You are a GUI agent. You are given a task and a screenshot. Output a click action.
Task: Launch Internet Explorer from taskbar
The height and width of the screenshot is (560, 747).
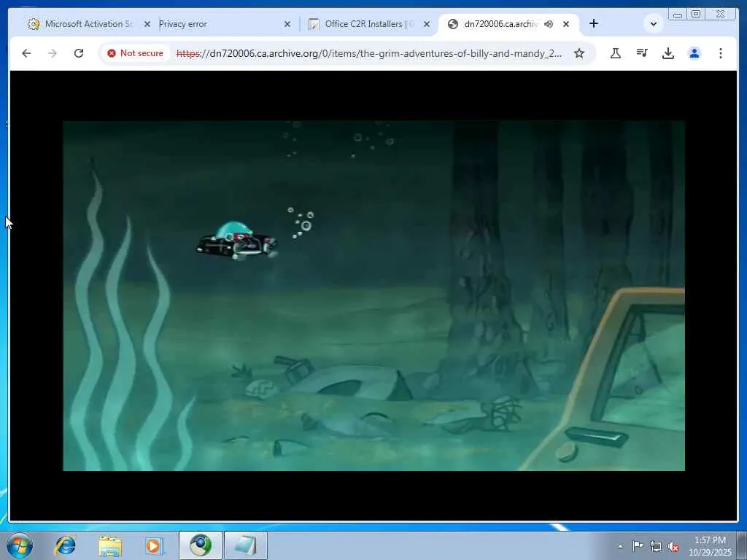click(65, 545)
